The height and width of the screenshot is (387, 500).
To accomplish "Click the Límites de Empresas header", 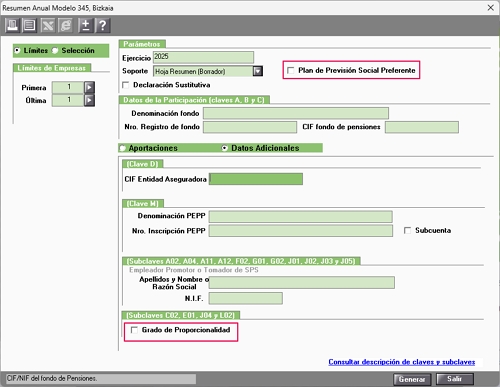I will pos(52,68).
